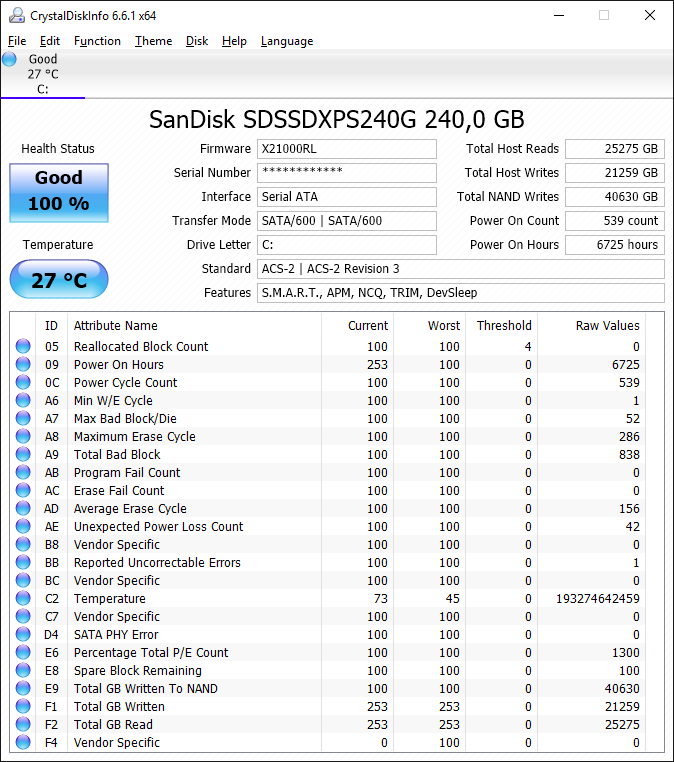Click the Attribute Name column header
Viewport: 674px width, 762px height.
tap(194, 326)
